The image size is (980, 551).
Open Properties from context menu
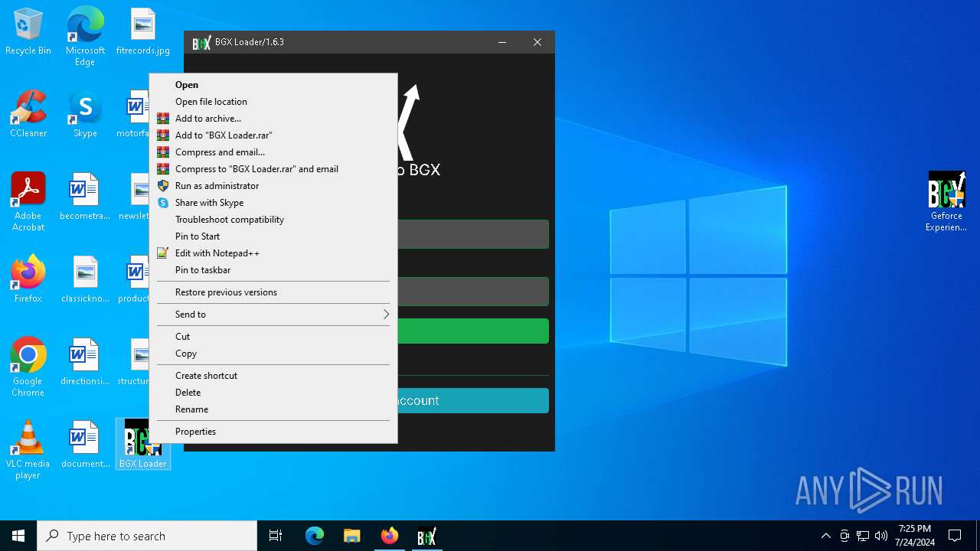pos(273,432)
